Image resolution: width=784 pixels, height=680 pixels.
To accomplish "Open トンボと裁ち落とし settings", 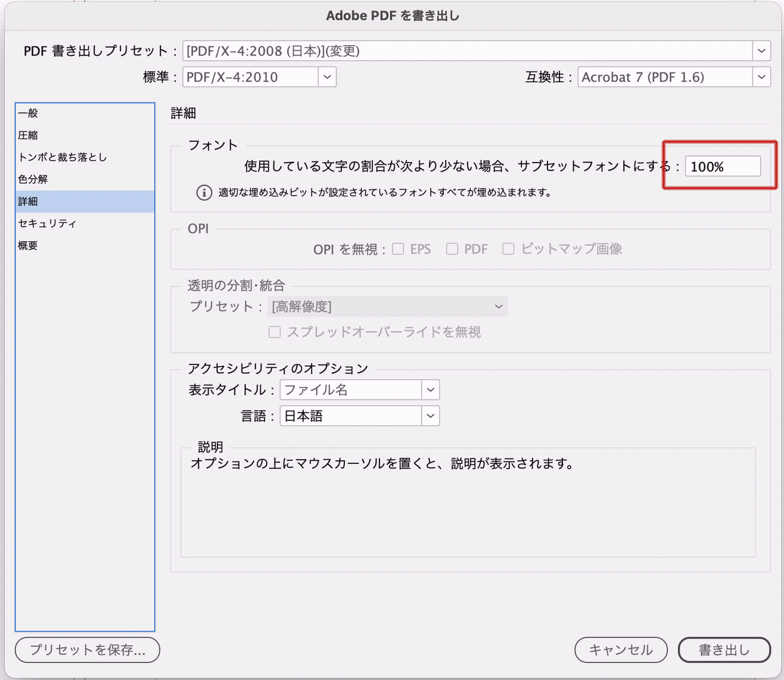I will [x=63, y=157].
